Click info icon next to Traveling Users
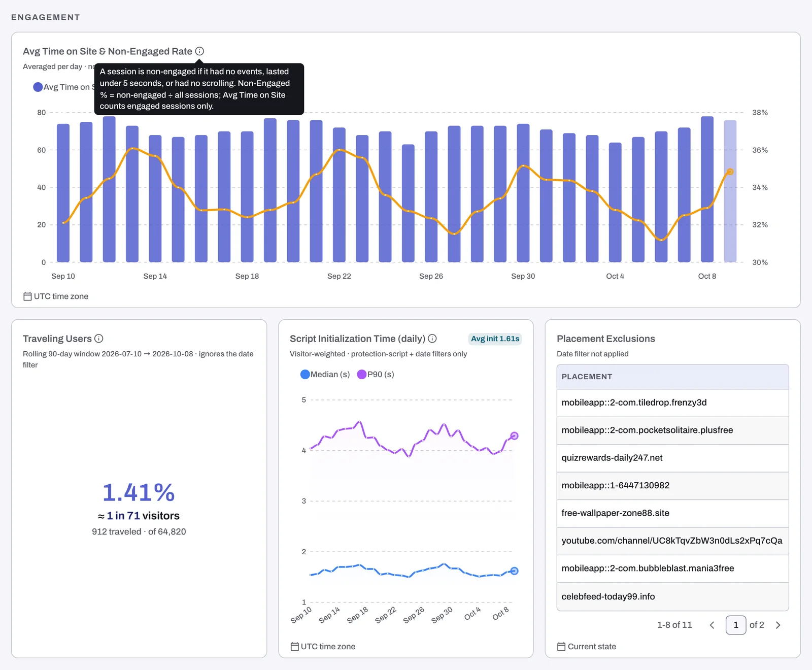812x670 pixels. [99, 339]
